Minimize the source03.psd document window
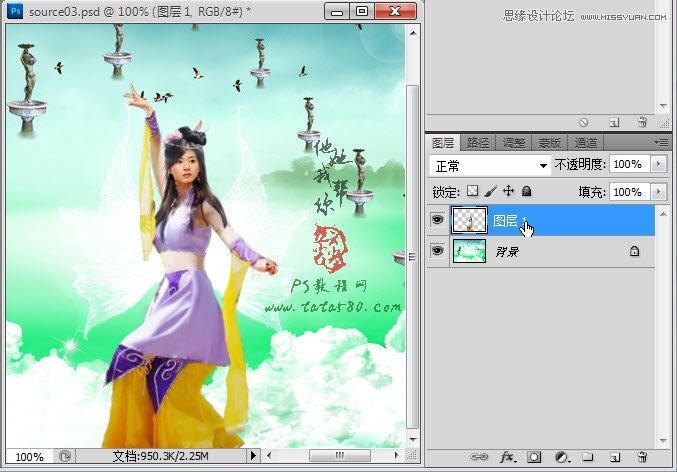The height and width of the screenshot is (472, 677). click(337, 12)
